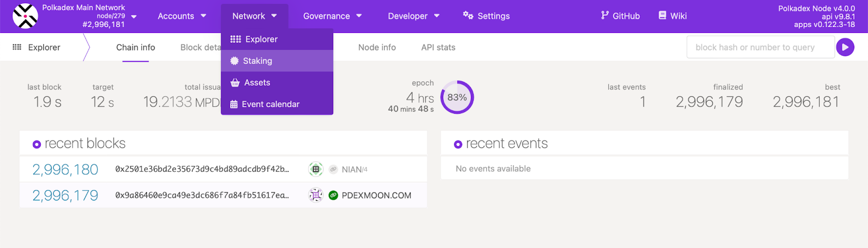
Task: Expand the Governance dropdown menu
Action: point(332,16)
